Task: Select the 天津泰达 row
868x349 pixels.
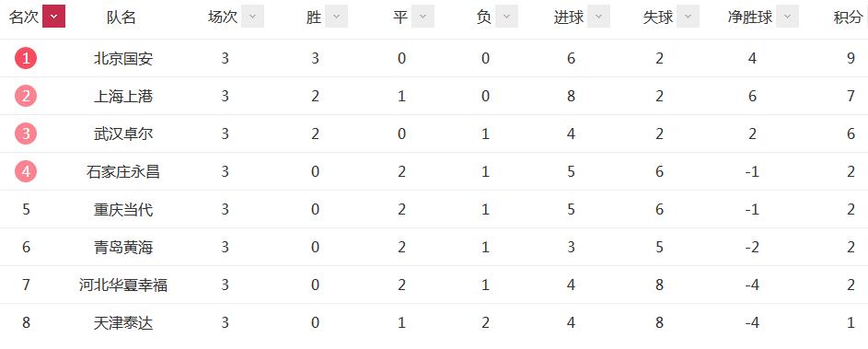Action: [434, 323]
